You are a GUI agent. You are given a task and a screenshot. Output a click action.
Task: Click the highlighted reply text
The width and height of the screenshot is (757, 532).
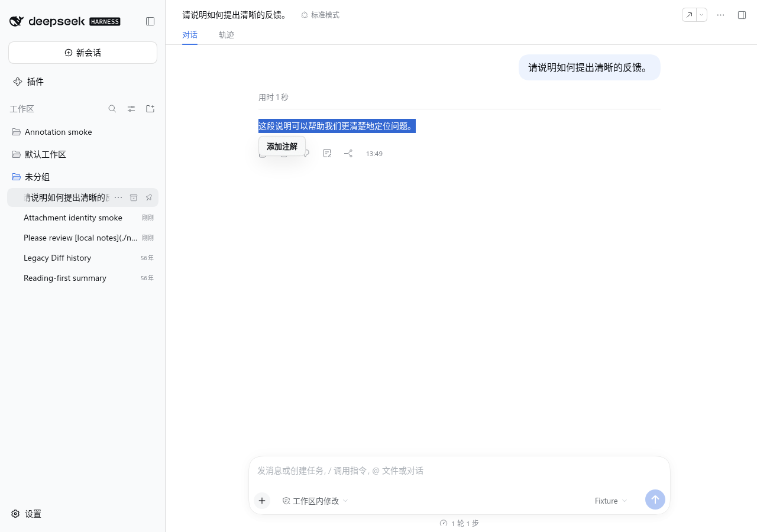tap(337, 126)
